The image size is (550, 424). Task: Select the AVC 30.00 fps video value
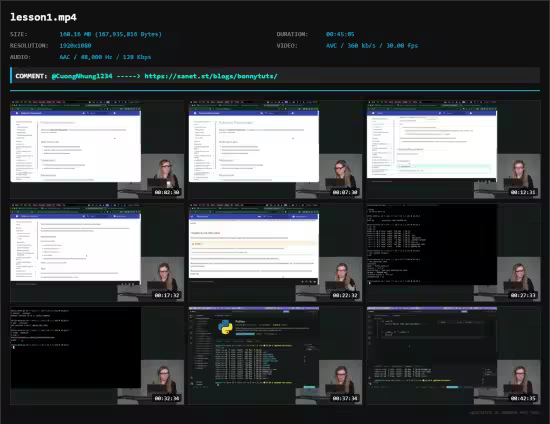372,46
